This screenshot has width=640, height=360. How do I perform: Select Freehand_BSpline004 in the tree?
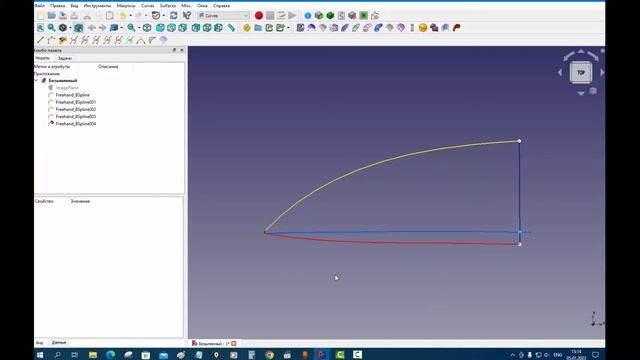click(x=76, y=124)
